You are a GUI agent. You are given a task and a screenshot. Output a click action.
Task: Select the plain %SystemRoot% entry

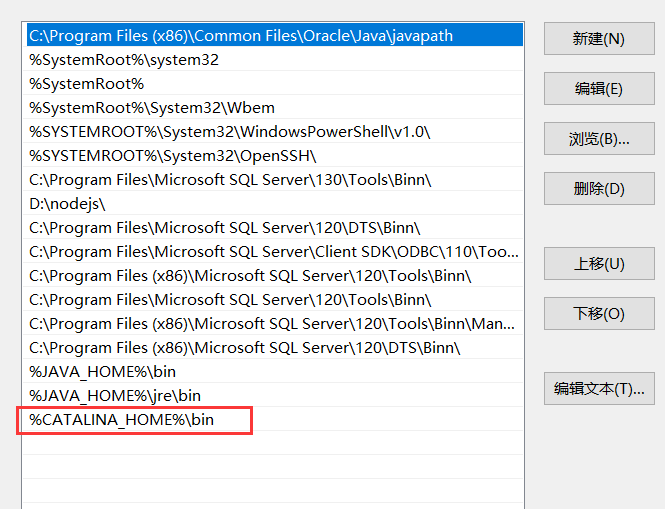87,84
